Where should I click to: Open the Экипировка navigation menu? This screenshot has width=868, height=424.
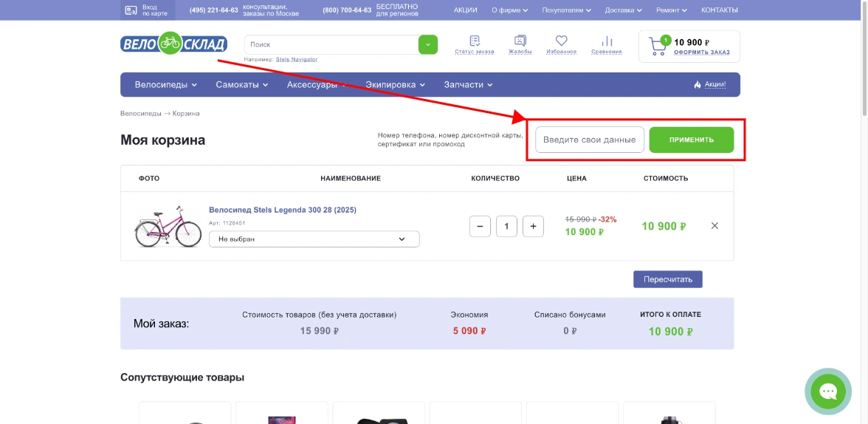pos(396,85)
